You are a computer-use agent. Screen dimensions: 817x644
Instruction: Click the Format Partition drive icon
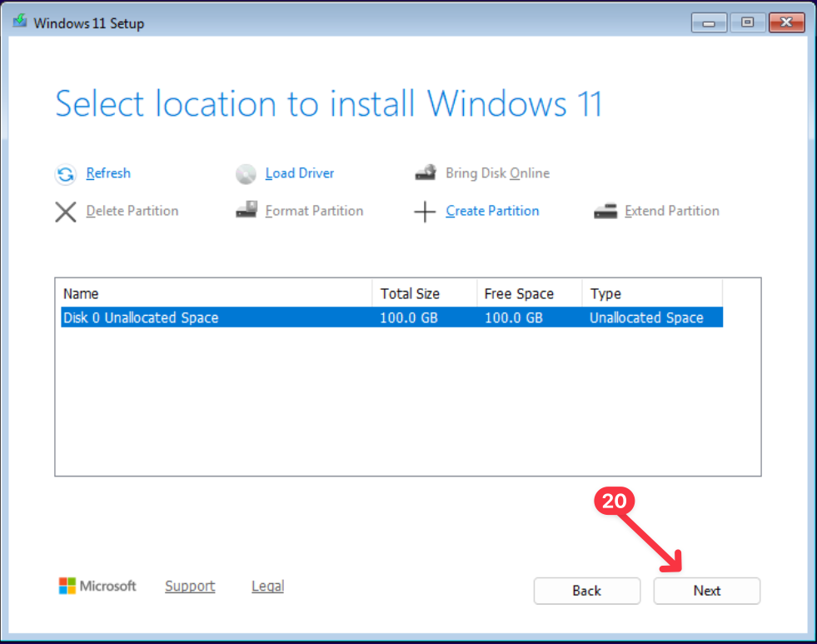246,211
